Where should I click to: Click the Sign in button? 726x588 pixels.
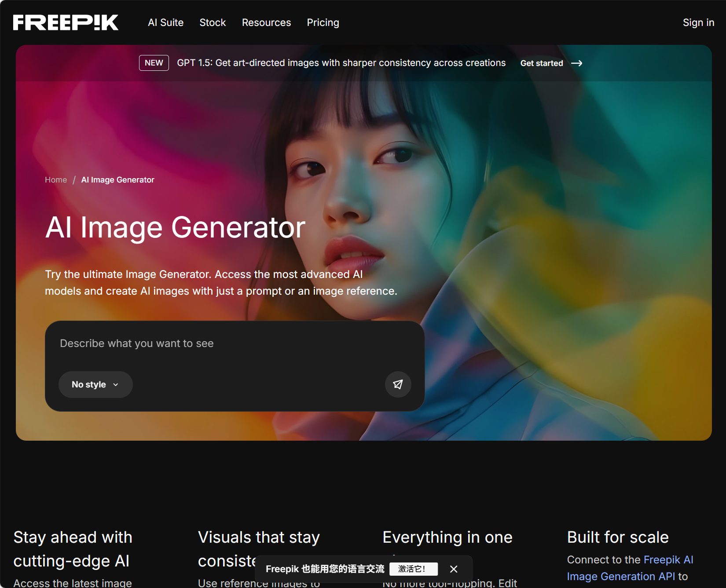(699, 22)
